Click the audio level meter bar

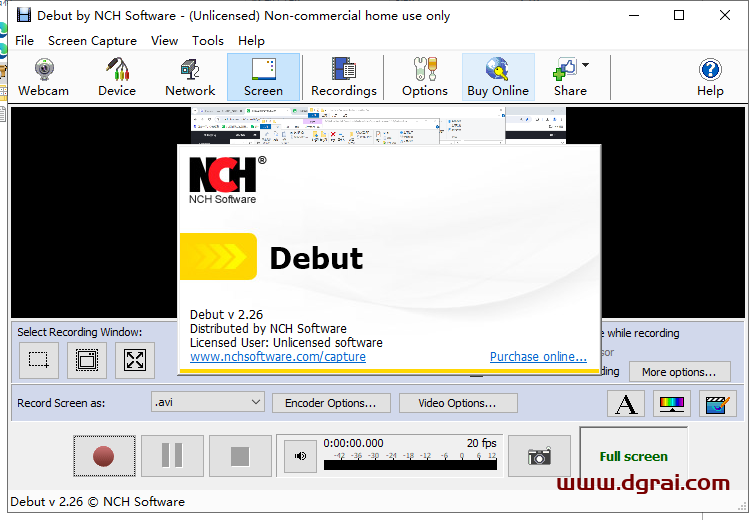point(410,465)
